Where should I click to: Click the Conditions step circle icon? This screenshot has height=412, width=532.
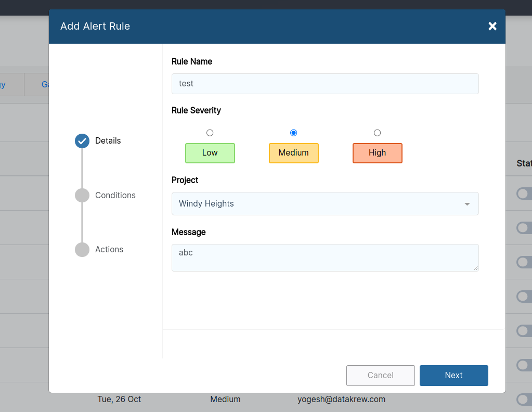pos(82,195)
